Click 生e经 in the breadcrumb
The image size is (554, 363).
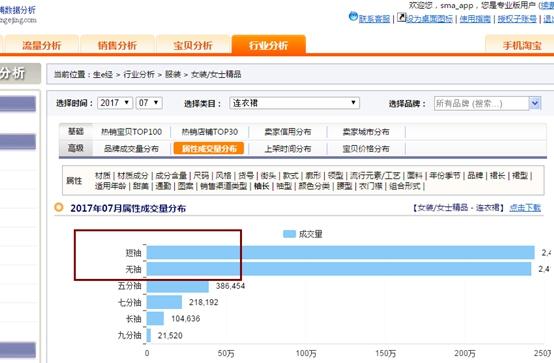tap(102, 74)
